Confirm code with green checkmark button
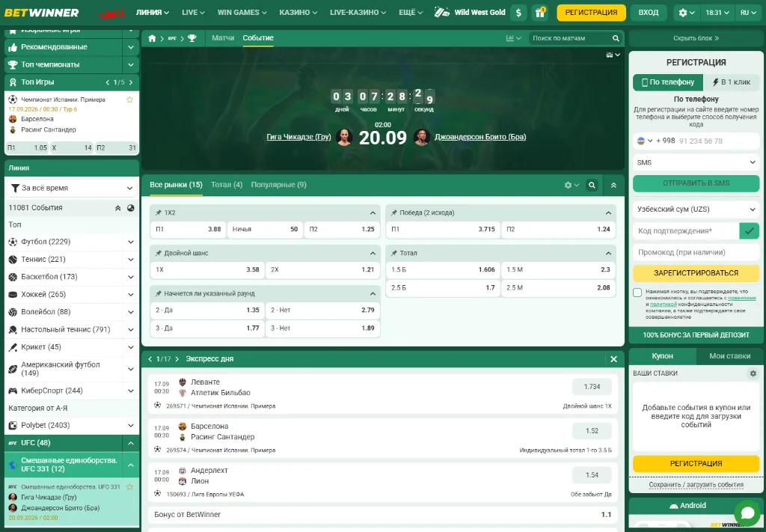This screenshot has width=766, height=532. pos(749,230)
